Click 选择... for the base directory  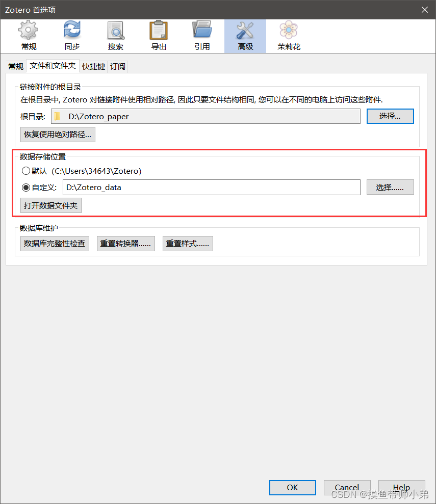[390, 116]
